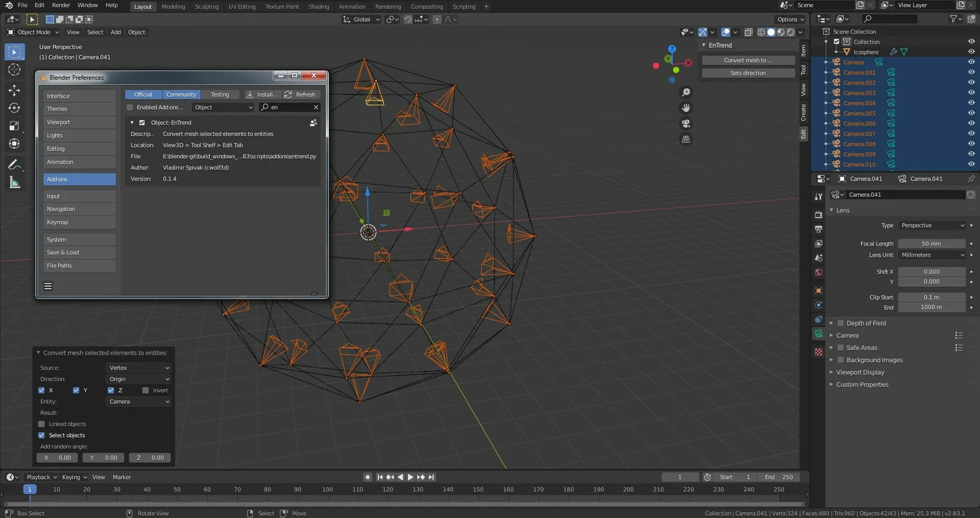Open the Entity dropdown set to Camera

(x=139, y=402)
